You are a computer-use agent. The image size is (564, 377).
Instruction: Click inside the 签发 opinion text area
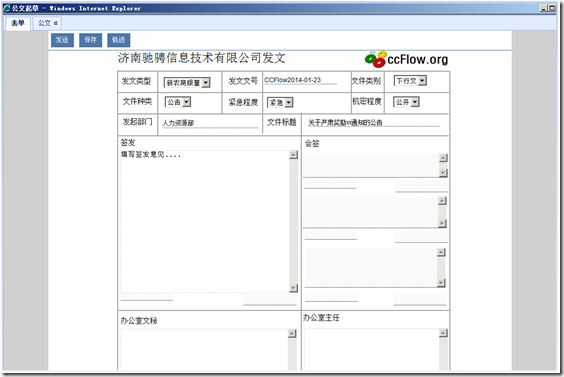[x=205, y=221]
